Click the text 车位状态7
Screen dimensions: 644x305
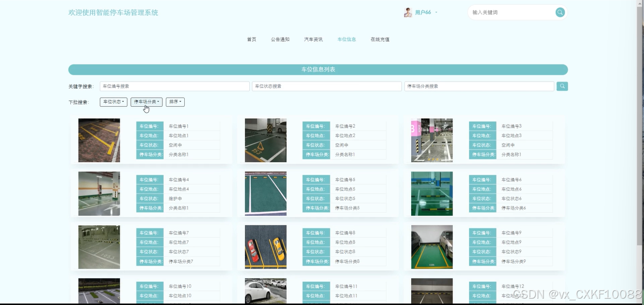click(179, 252)
